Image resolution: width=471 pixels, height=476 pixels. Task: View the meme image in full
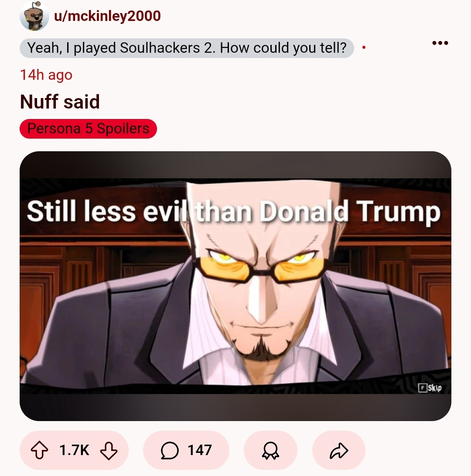pyautogui.click(x=235, y=286)
